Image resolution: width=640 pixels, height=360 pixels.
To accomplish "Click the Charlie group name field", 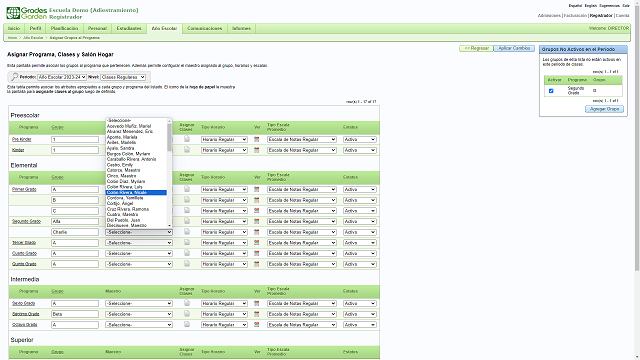I will (75, 232).
